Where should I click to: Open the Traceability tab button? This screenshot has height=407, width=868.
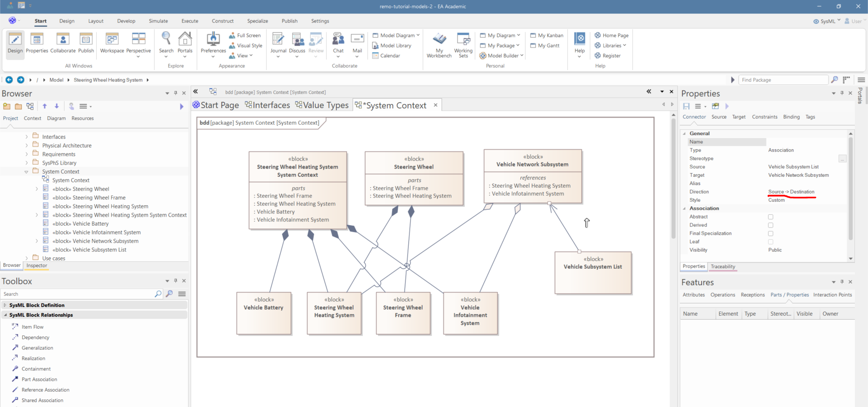722,267
